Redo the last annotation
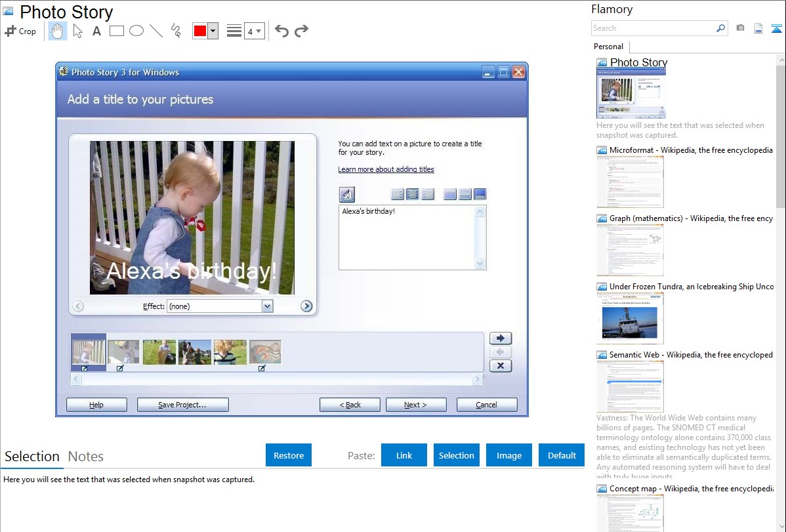This screenshot has height=532, width=786. coord(301,31)
